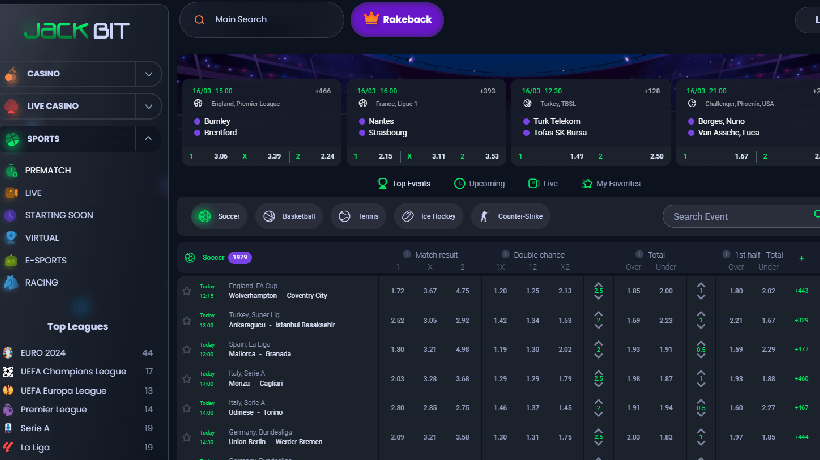Image resolution: width=820 pixels, height=460 pixels.
Task: Star the Mallorca vs Granada match
Action: pos(186,349)
